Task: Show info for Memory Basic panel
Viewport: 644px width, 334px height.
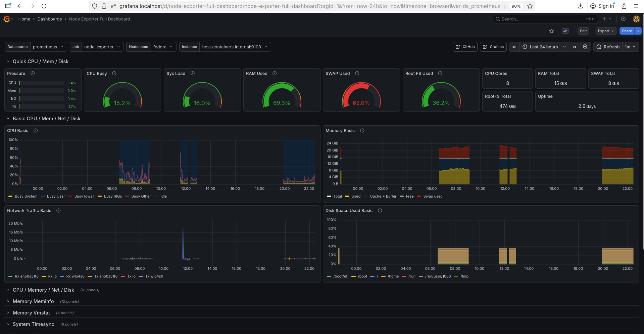Action: pos(362,131)
